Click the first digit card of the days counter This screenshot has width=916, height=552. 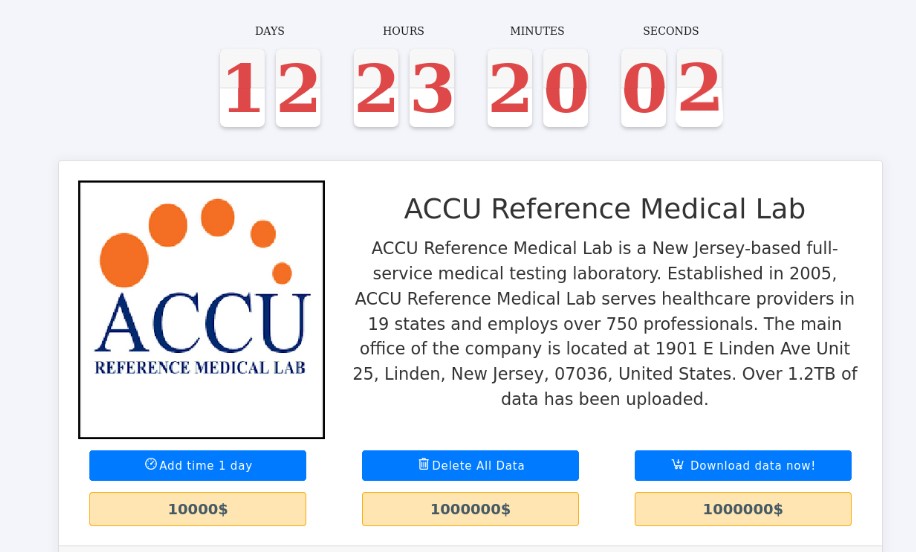pyautogui.click(x=242, y=88)
